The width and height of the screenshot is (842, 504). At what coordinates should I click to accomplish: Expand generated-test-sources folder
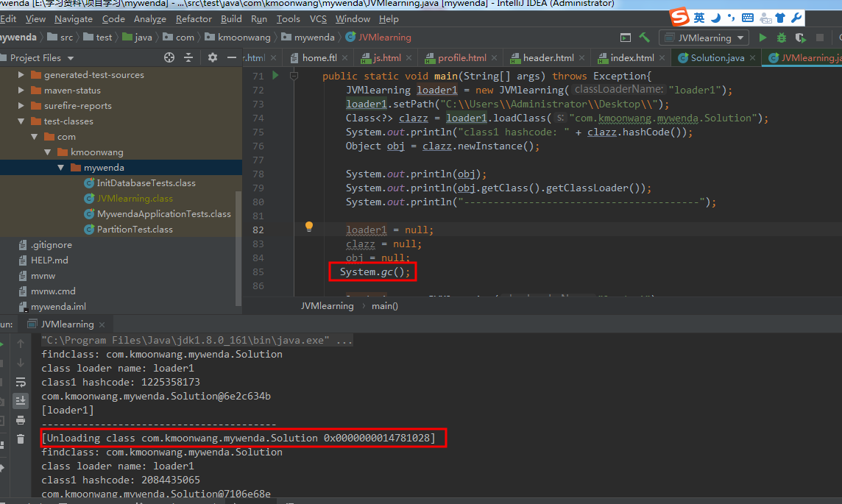21,74
